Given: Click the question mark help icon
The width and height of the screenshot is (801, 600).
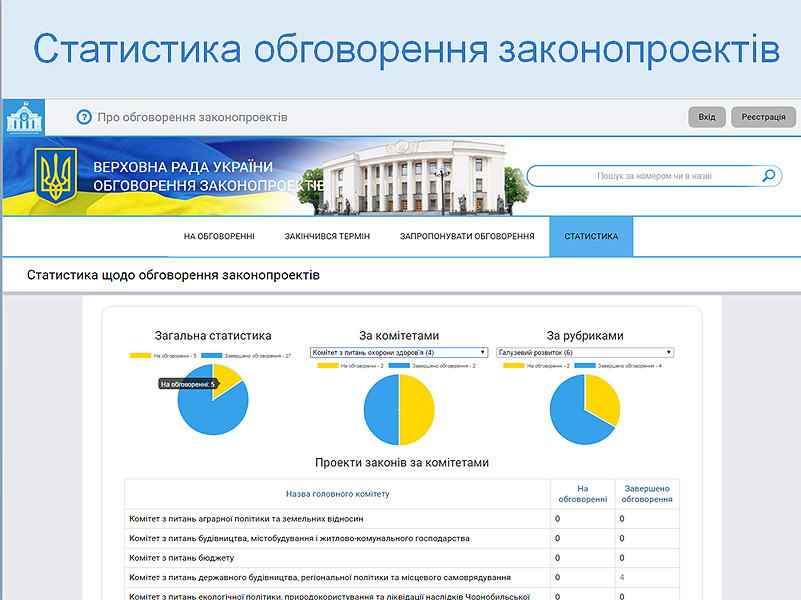Looking at the screenshot, I should point(84,117).
